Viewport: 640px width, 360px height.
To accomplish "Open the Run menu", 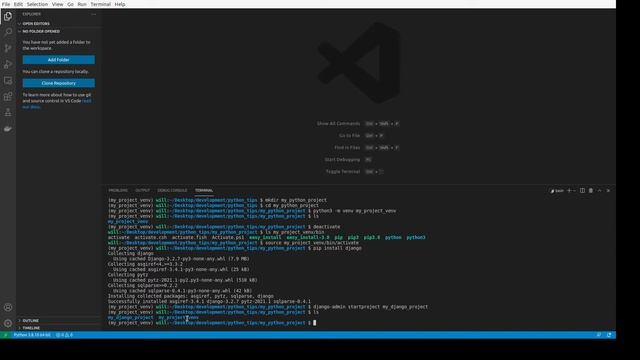I will click(82, 4).
